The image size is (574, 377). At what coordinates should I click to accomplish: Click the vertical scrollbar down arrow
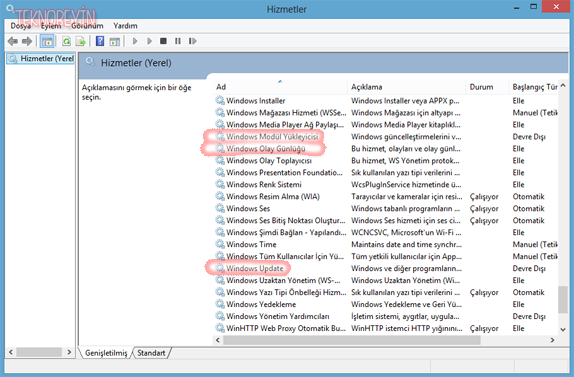pyautogui.click(x=563, y=329)
